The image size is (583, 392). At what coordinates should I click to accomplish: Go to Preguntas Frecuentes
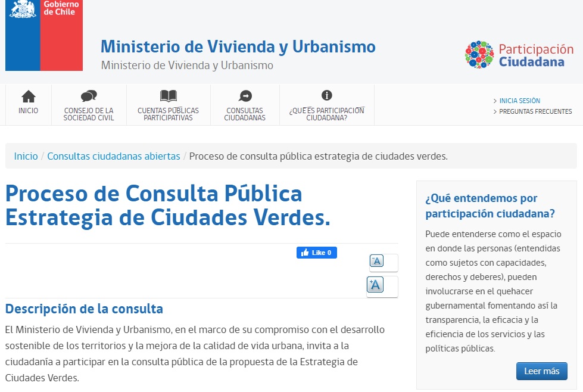point(535,111)
